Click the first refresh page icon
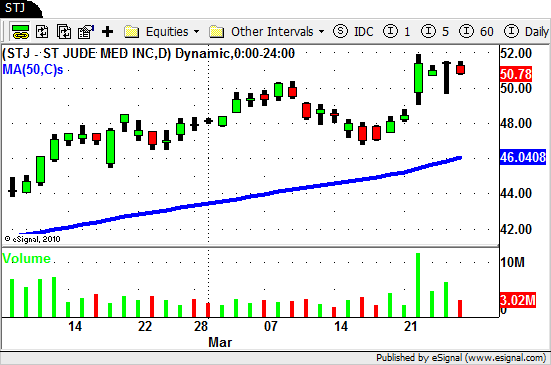 point(42,32)
